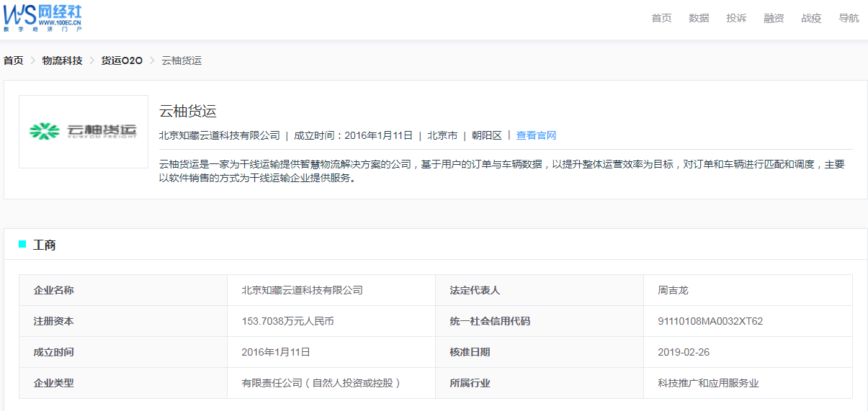Click the company name in the header line
868x411 pixels.
click(x=220, y=135)
